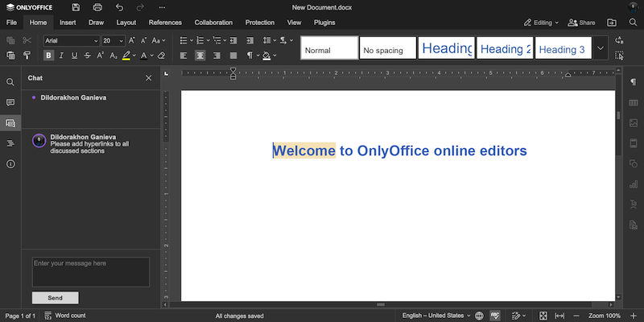Open the Headings navigation panel icon
This screenshot has height=322, width=644.
tap(10, 143)
